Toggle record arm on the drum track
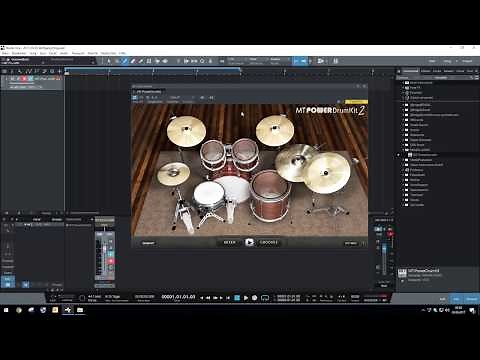The width and height of the screenshot is (480, 360). pyautogui.click(x=24, y=79)
